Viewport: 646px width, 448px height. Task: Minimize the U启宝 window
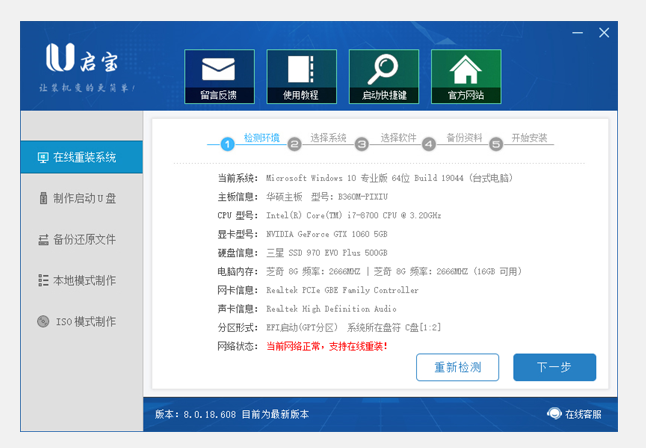pyautogui.click(x=578, y=33)
